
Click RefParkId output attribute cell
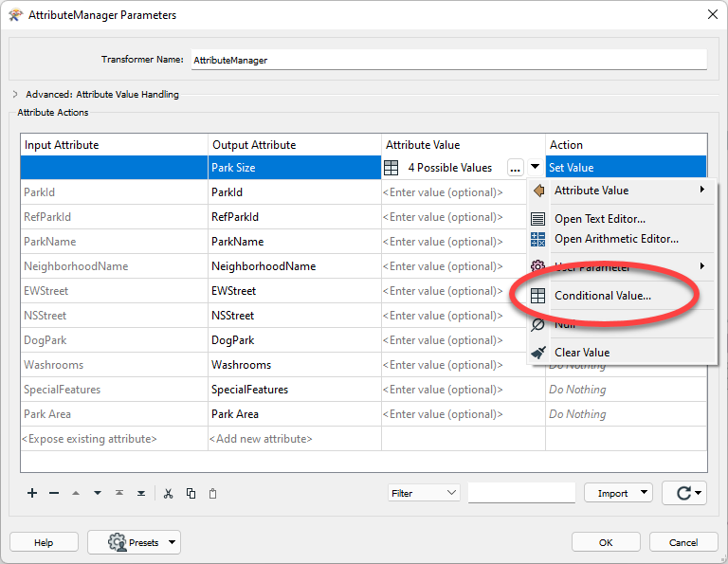coord(295,217)
